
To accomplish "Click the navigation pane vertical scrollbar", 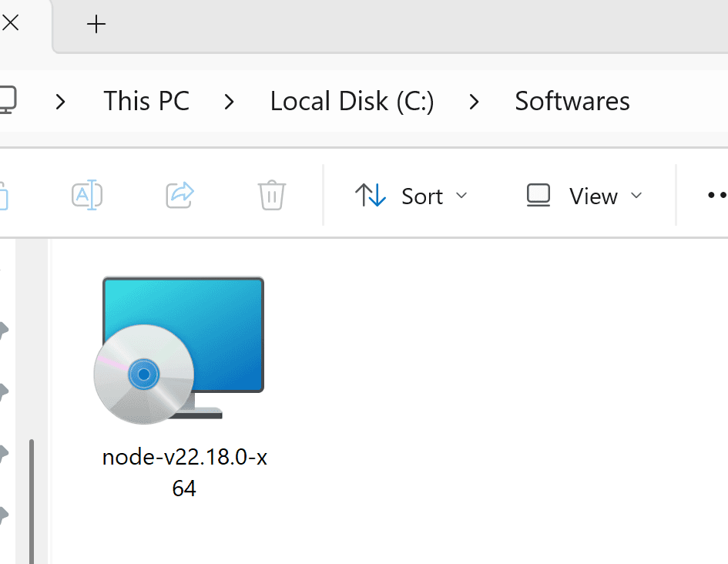I will tap(32, 502).
